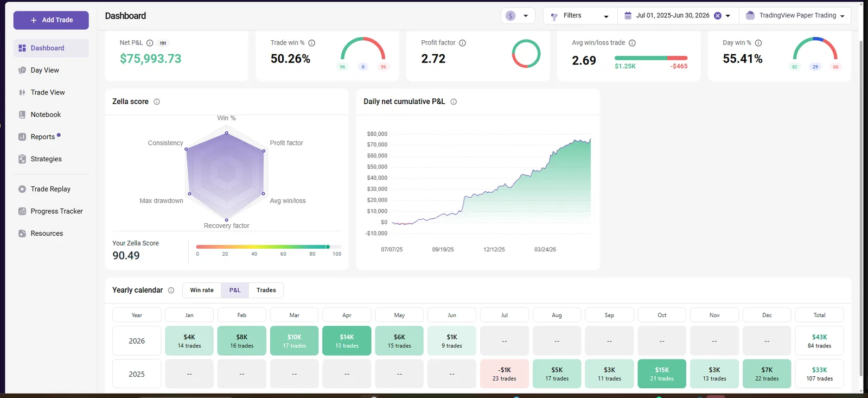The height and width of the screenshot is (398, 868).
Task: Click the Resources icon in sidebar
Action: (22, 233)
